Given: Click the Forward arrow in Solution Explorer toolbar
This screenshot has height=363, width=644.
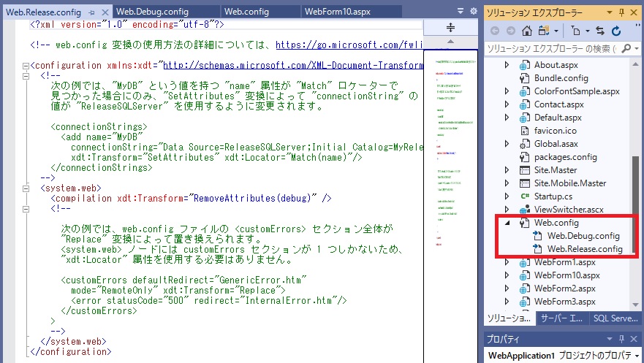Looking at the screenshot, I should (510, 31).
